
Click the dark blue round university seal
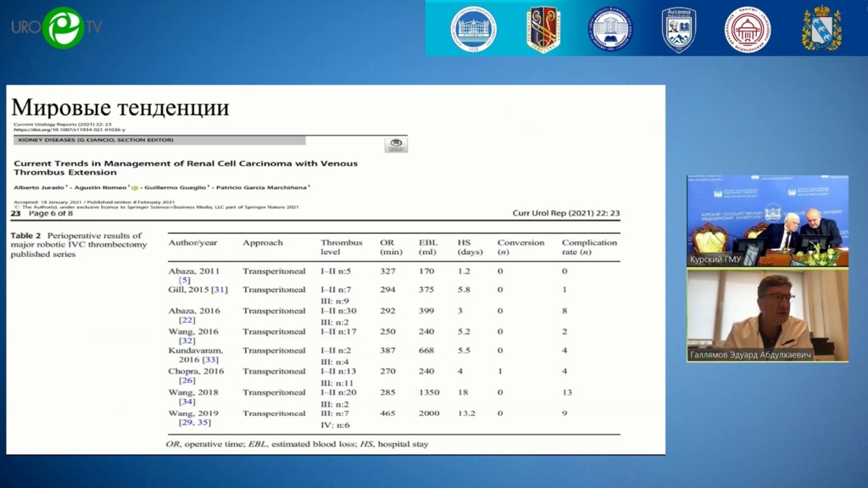(611, 29)
